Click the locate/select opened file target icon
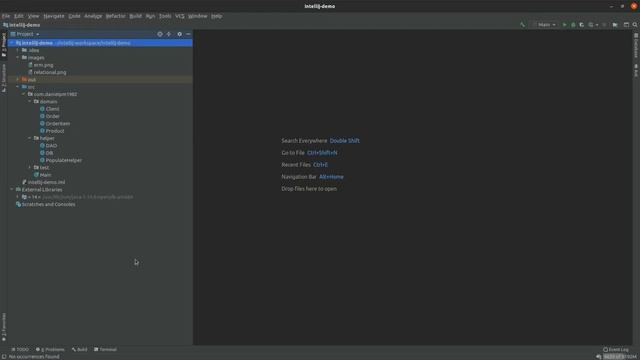The height and width of the screenshot is (360, 640). [x=160, y=34]
